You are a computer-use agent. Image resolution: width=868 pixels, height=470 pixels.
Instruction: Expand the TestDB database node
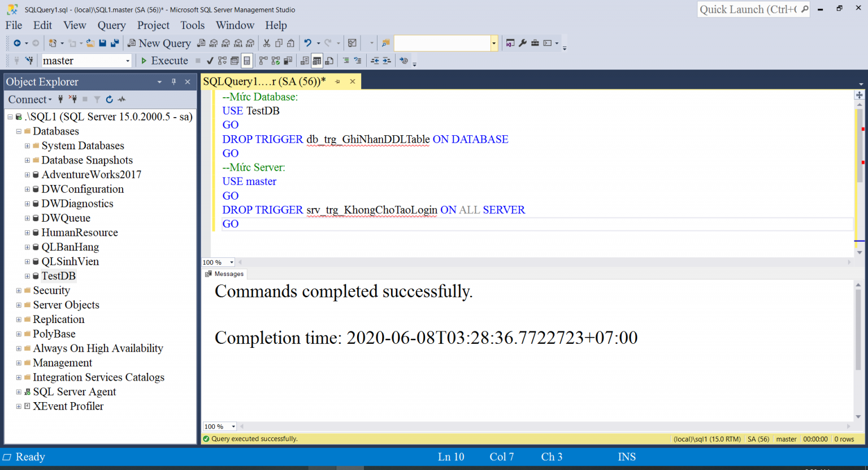pos(27,276)
